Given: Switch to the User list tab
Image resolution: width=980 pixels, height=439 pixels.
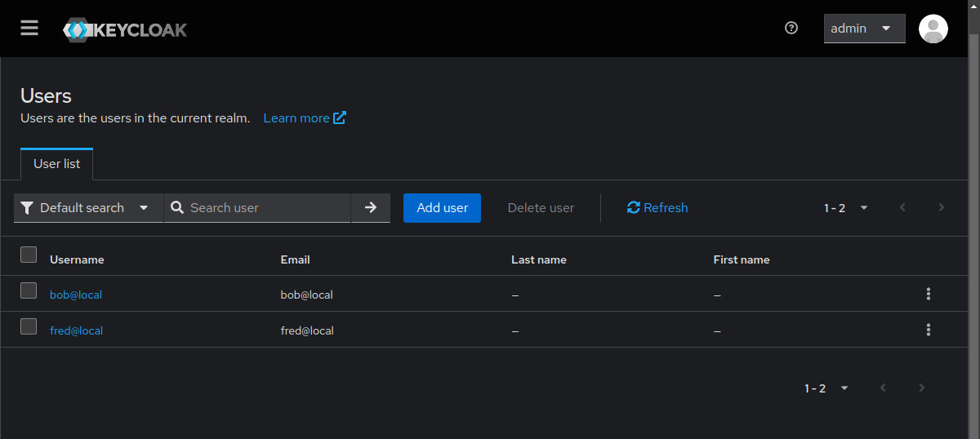Looking at the screenshot, I should [57, 164].
